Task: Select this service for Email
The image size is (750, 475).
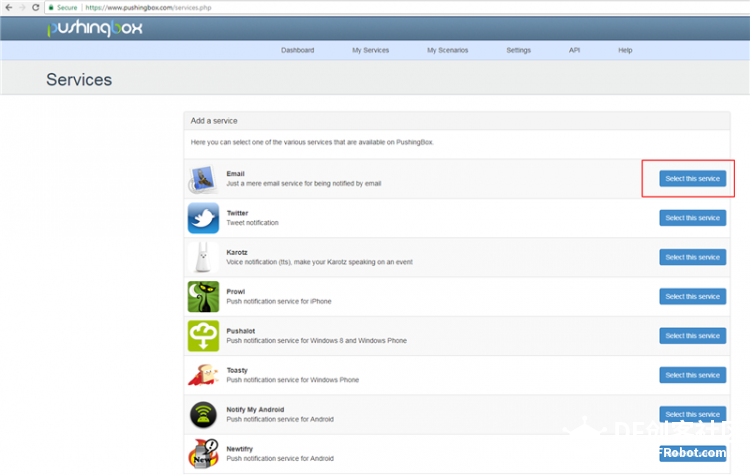Action: click(x=693, y=178)
